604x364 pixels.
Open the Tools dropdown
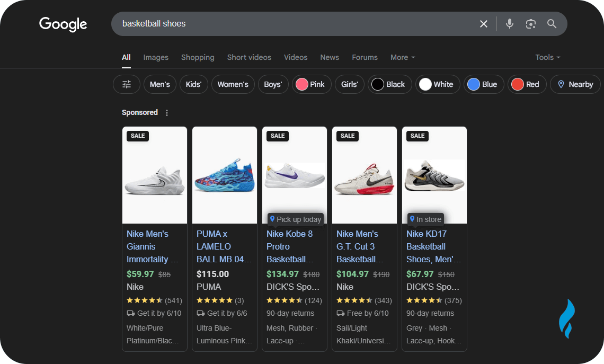click(x=547, y=57)
